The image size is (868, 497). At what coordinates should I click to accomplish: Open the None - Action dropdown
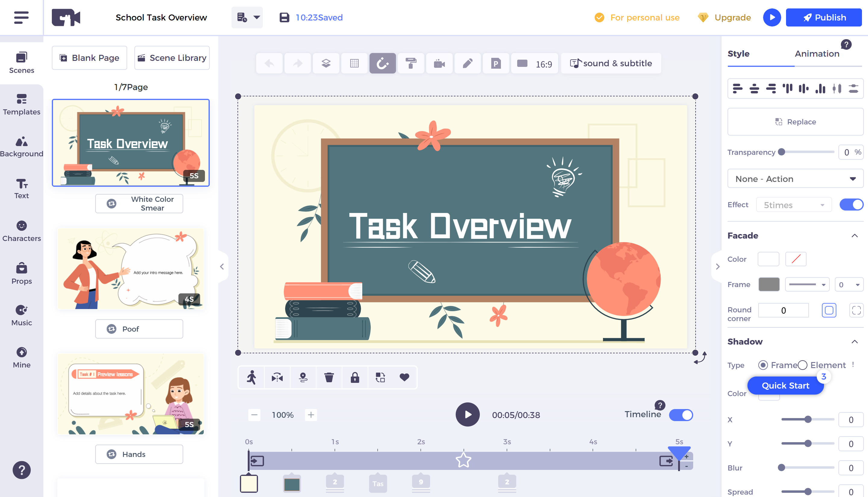tap(795, 179)
